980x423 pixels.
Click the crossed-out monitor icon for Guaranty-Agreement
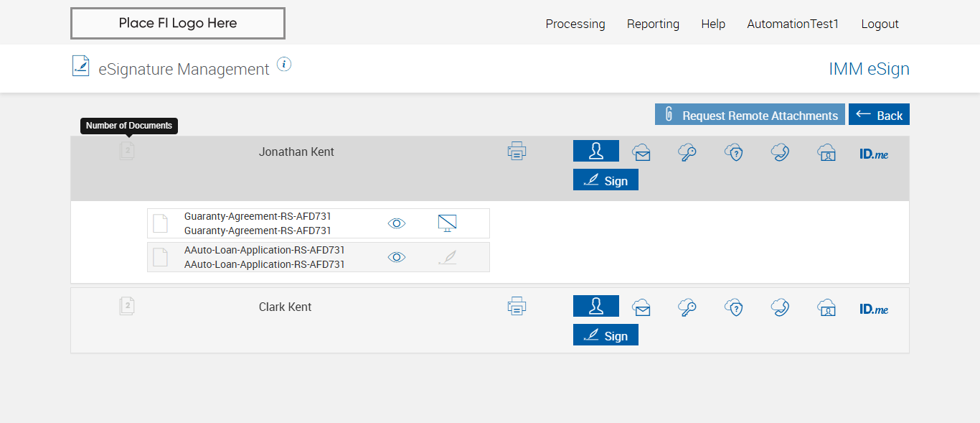pyautogui.click(x=447, y=223)
